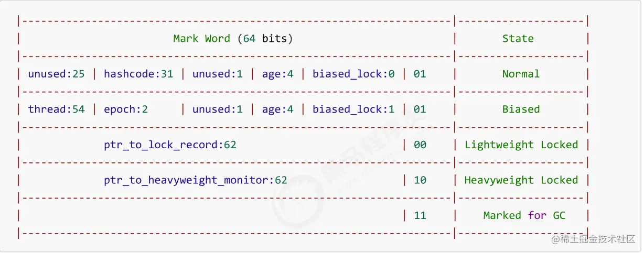Select the State column header

click(518, 39)
